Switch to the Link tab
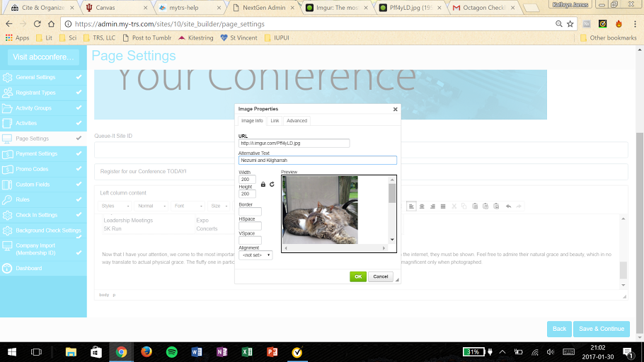Screen dimensions: 644x362 275,121
